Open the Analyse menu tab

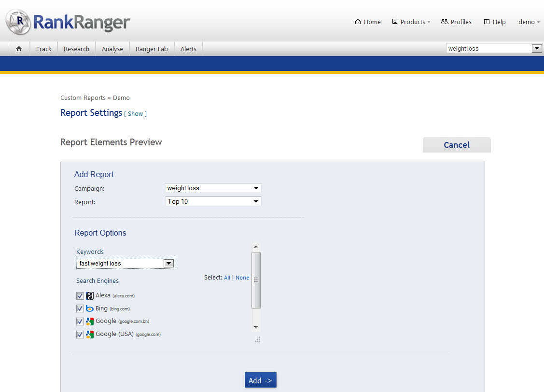[112, 49]
